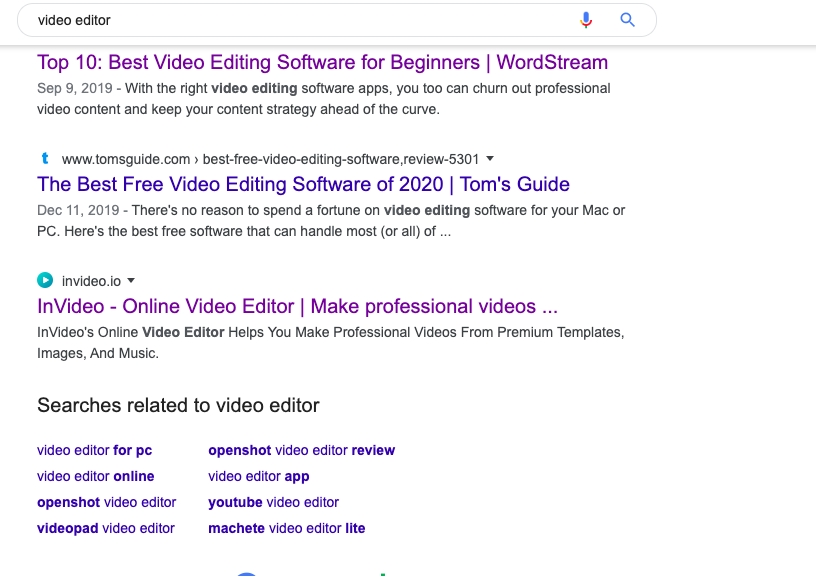Click the Dec 11, 2019 snippet text

[x=331, y=221]
